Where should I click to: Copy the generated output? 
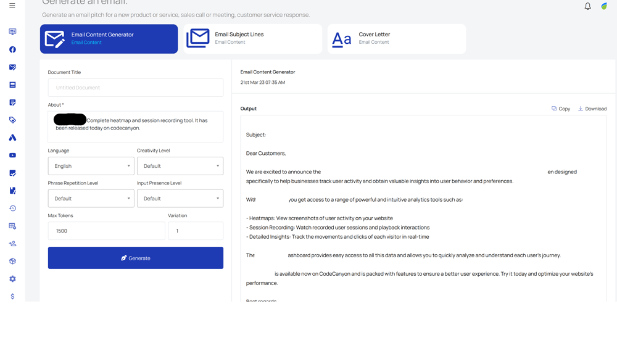point(561,109)
